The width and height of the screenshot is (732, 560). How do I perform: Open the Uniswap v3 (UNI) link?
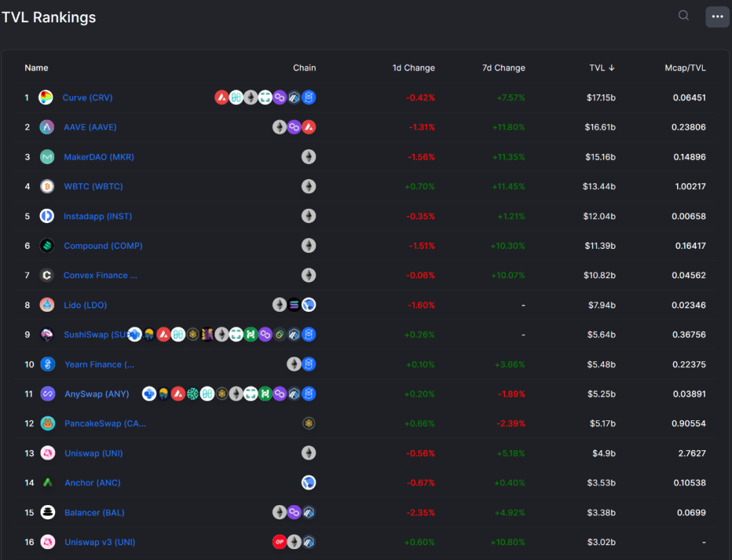100,542
